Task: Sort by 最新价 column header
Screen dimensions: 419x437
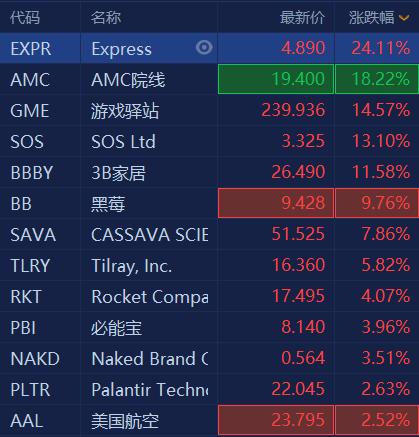Action: pyautogui.click(x=302, y=18)
